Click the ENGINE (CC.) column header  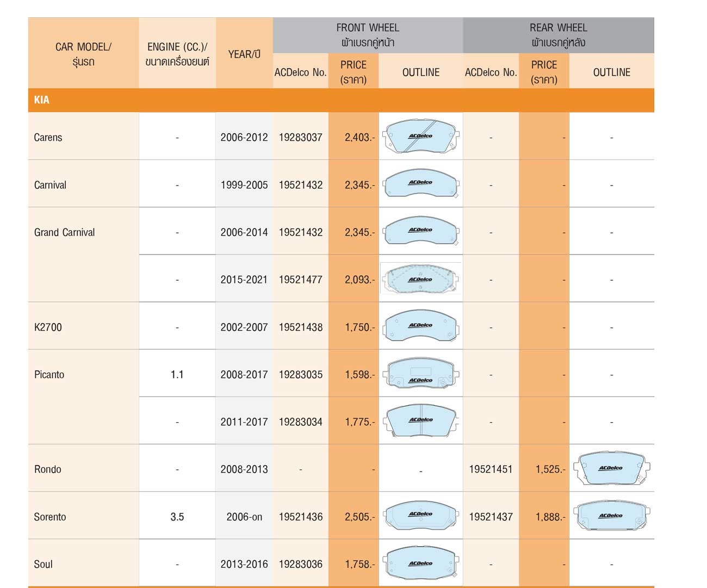pos(177,54)
